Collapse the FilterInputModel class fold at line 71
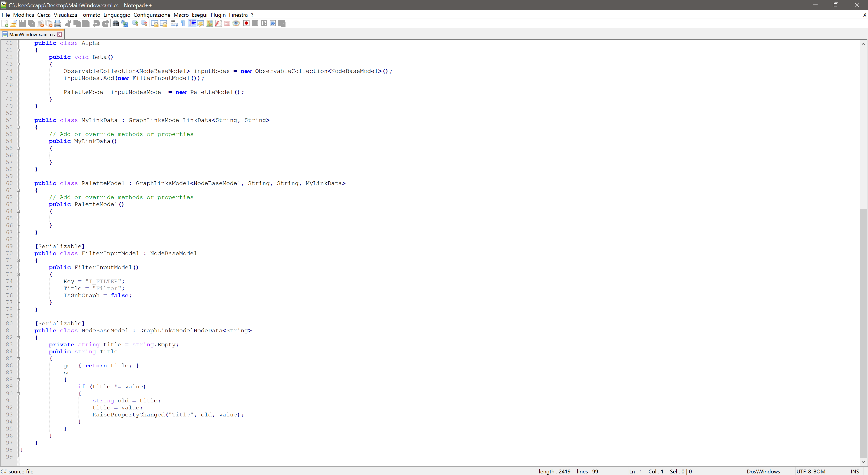Screen dimensions: 868x475 click(x=19, y=260)
